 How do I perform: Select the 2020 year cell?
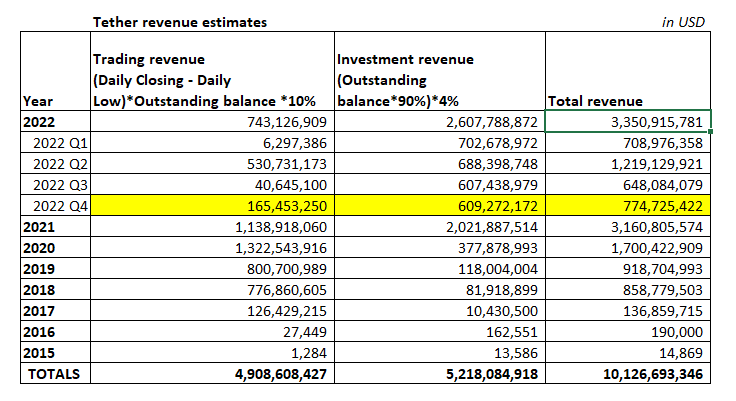(55, 247)
